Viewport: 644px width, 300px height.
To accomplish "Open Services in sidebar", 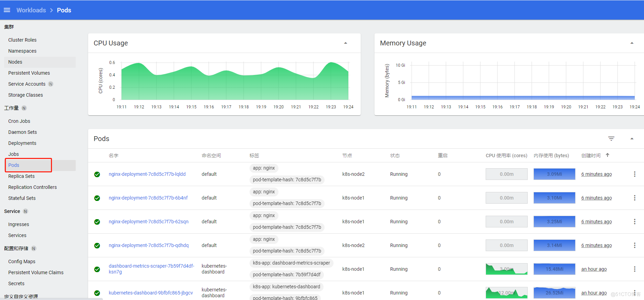I will [17, 235].
